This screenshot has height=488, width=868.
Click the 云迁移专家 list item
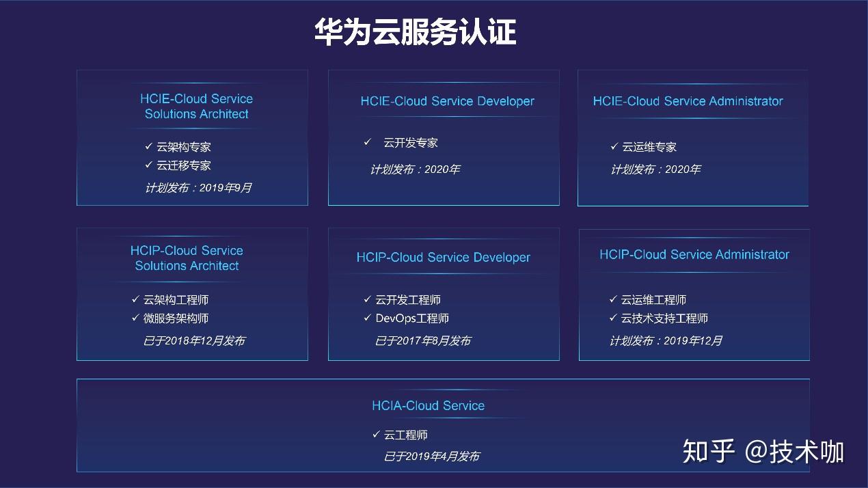click(184, 165)
